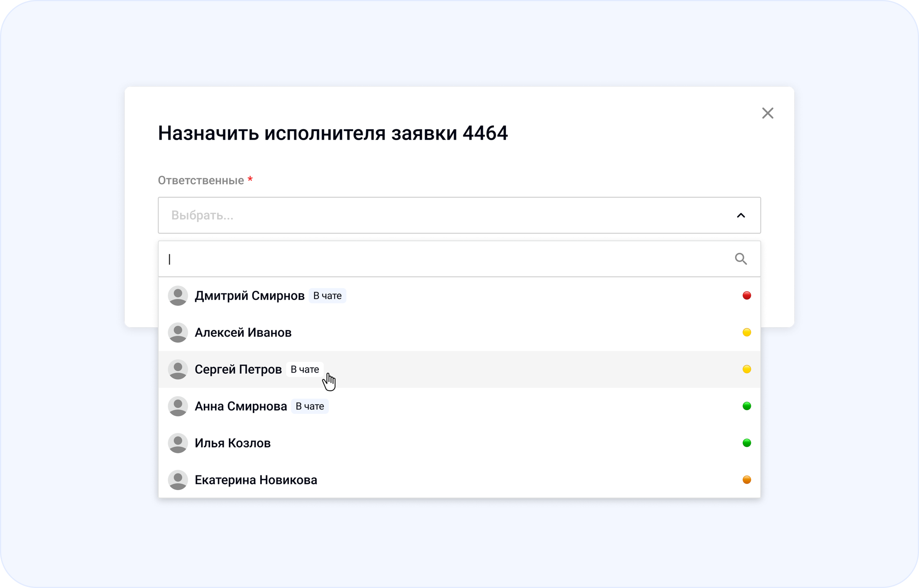Choose Илья Козлов from dropdown

click(459, 443)
